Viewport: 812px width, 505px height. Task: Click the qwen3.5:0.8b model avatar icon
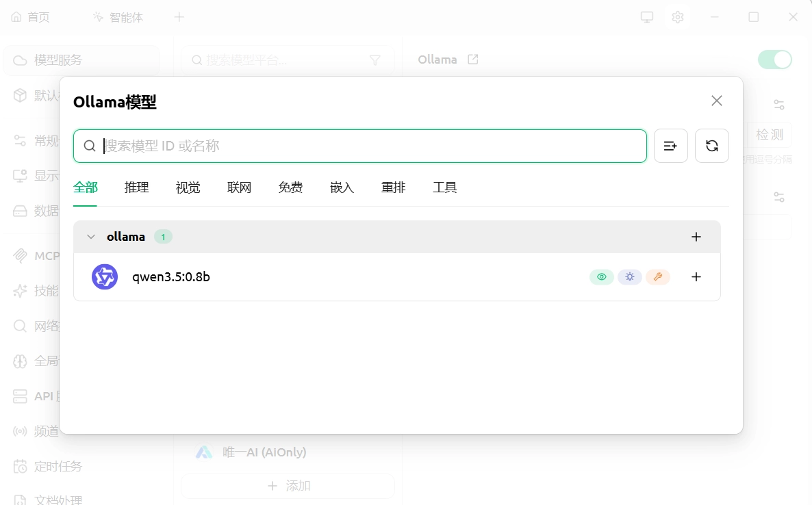point(105,277)
